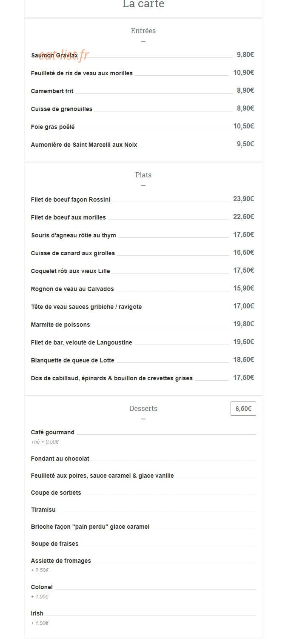
Task: Click the Café gourmand dessert
Action: 53,432
